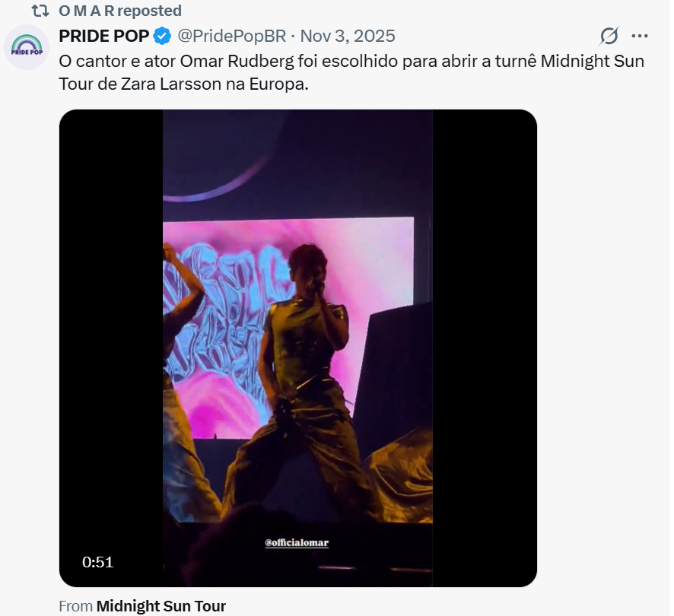Click the blue verified badge
Screen dimensions: 674x616
162,36
